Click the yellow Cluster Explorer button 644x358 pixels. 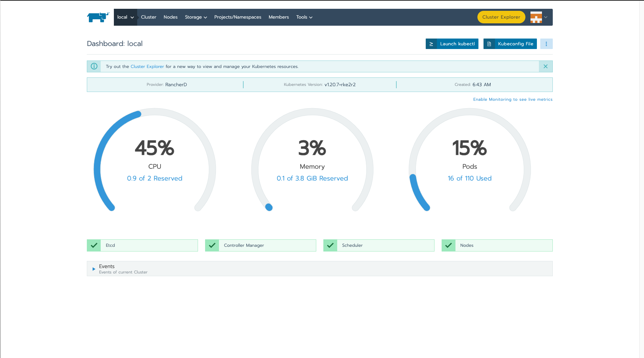coord(501,17)
